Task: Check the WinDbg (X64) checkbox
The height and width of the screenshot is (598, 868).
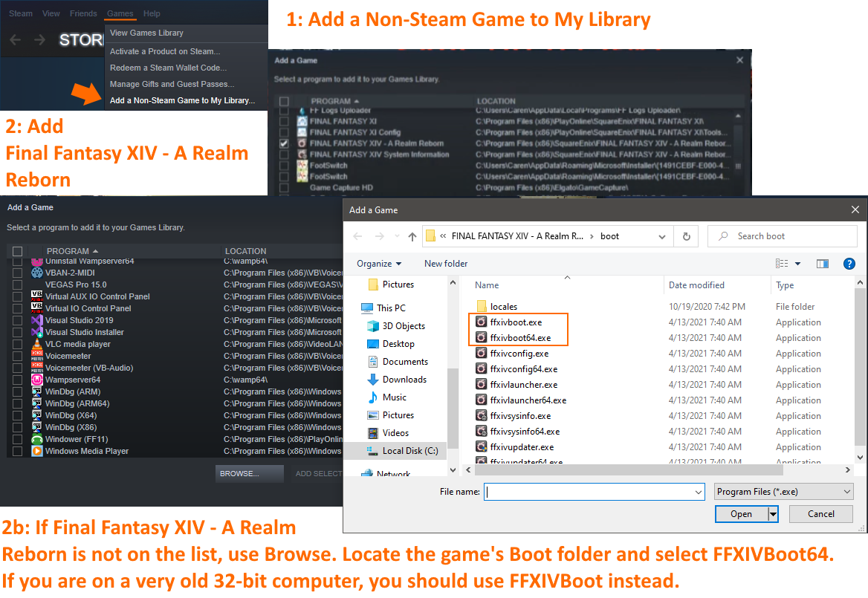Action: pyautogui.click(x=18, y=415)
